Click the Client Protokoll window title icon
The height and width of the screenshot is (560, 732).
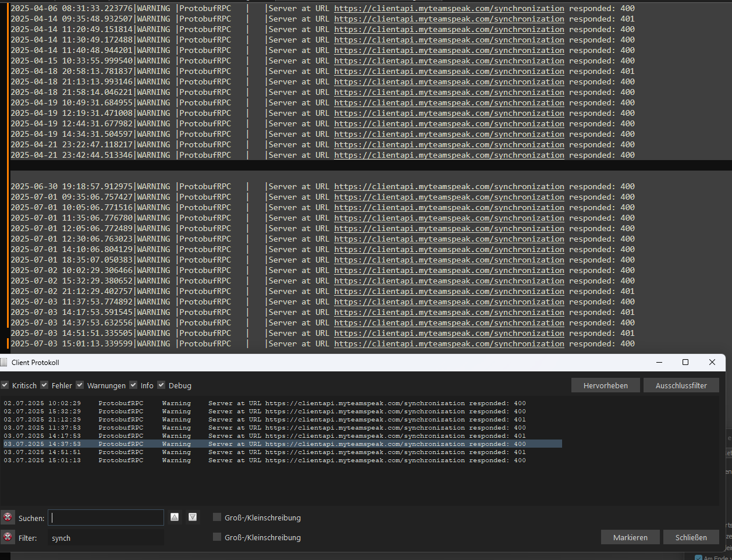4,362
